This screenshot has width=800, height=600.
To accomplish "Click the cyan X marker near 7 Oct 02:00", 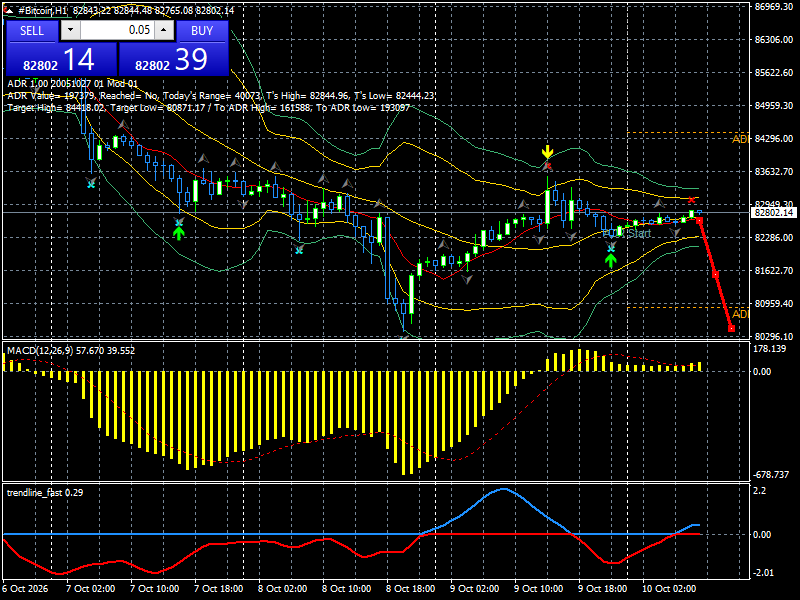I will coord(91,184).
